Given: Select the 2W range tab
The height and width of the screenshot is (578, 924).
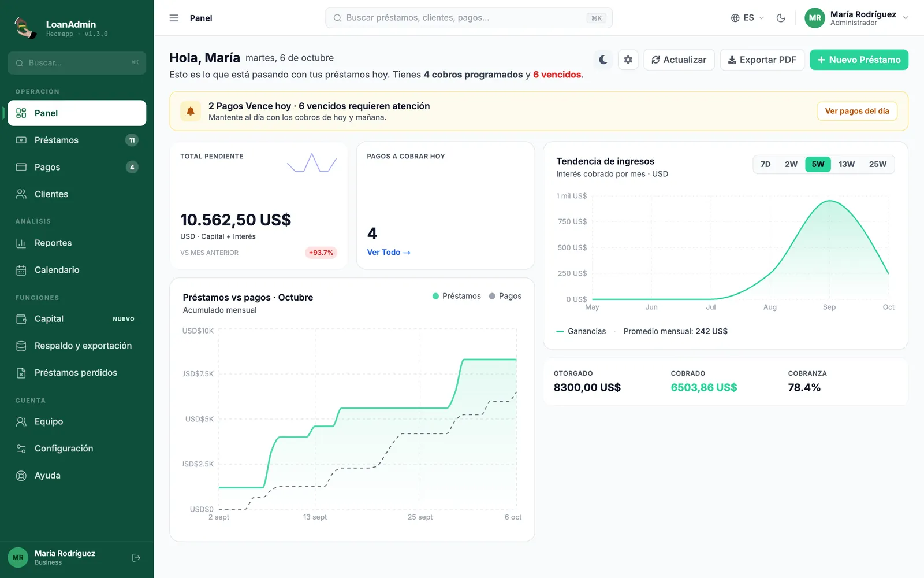Looking at the screenshot, I should pos(791,164).
